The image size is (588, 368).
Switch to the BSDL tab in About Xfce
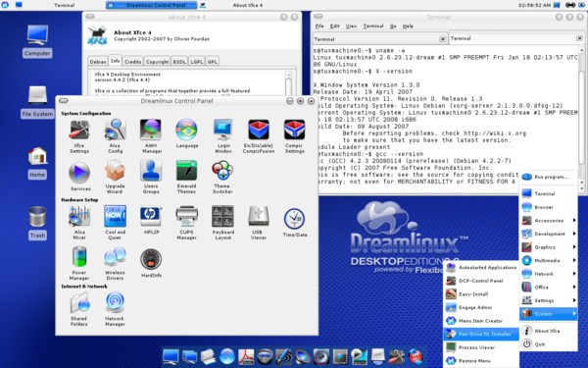pyautogui.click(x=179, y=61)
